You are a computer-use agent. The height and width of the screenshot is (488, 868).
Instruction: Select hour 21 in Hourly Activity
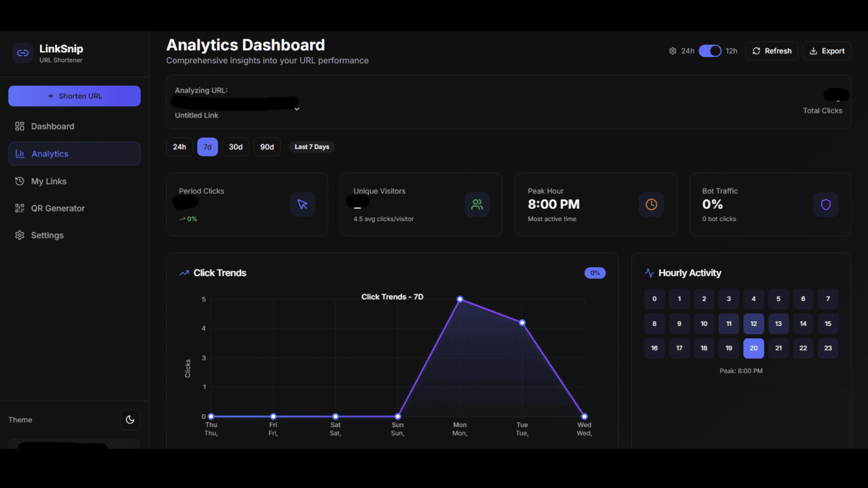pyautogui.click(x=778, y=348)
